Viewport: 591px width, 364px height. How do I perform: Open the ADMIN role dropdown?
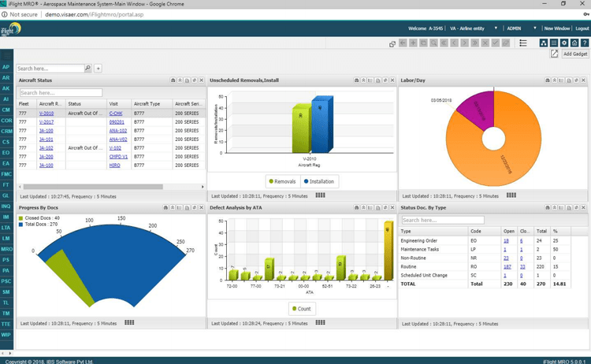(x=522, y=28)
